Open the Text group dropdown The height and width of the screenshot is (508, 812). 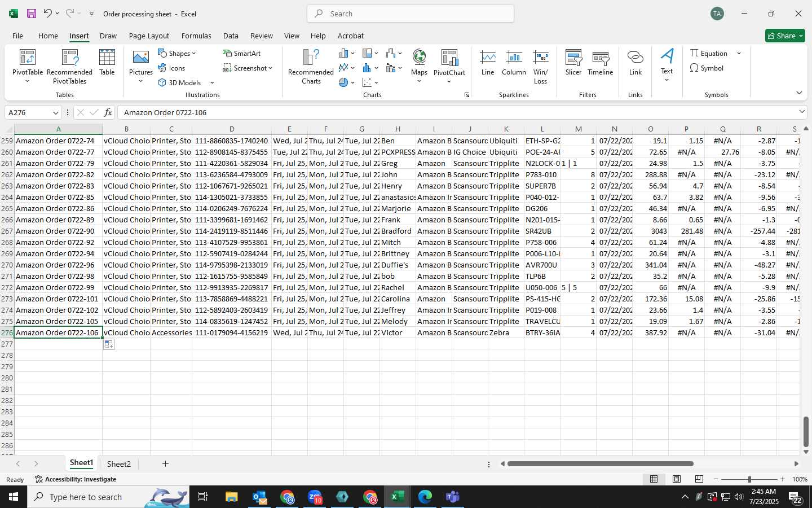[667, 66]
